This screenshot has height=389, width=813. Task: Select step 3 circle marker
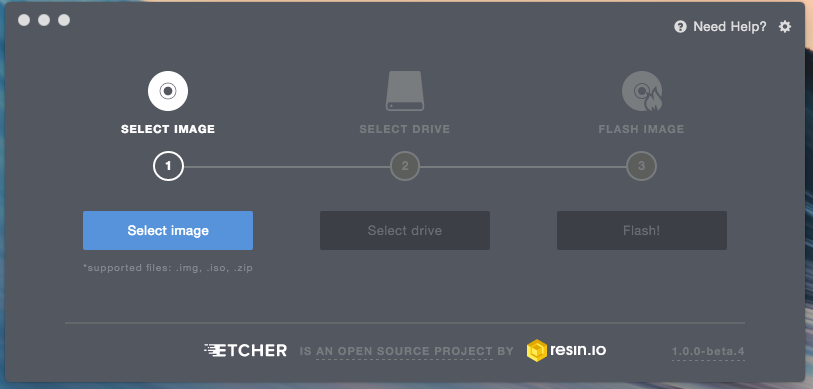(641, 166)
